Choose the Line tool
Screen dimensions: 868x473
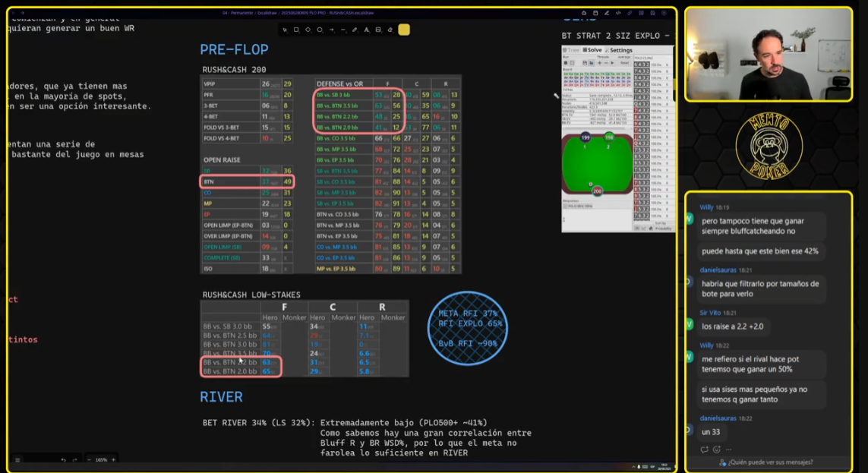[343, 30]
